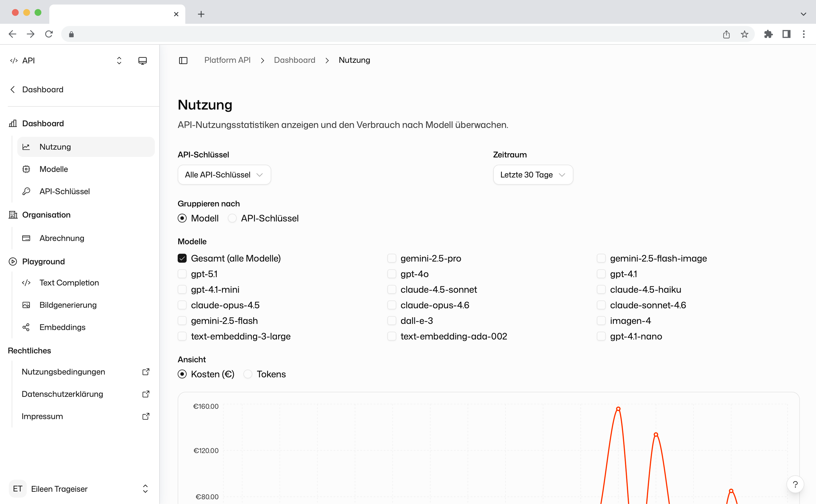The height and width of the screenshot is (504, 816).
Task: Open the Datenschutzerklärung page
Action: point(62,394)
